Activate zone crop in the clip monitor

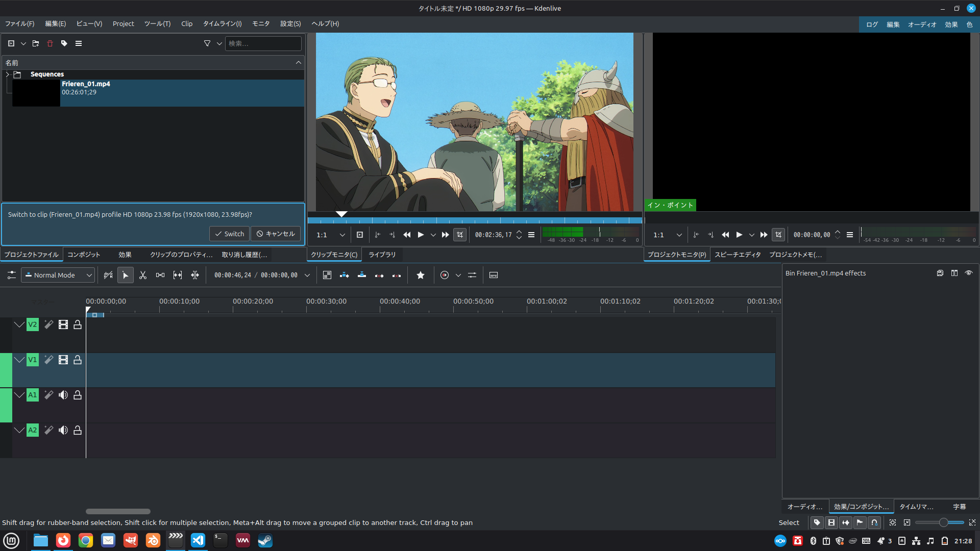point(460,235)
